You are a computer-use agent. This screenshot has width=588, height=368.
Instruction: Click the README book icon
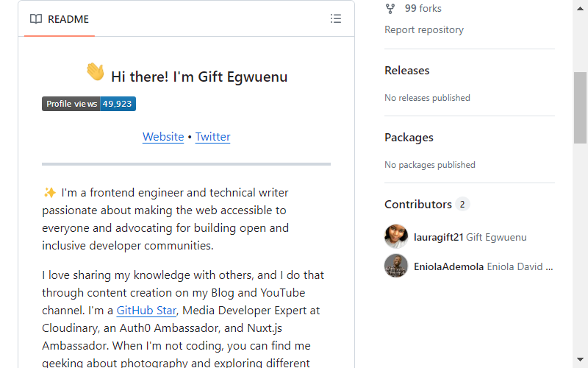pos(36,19)
